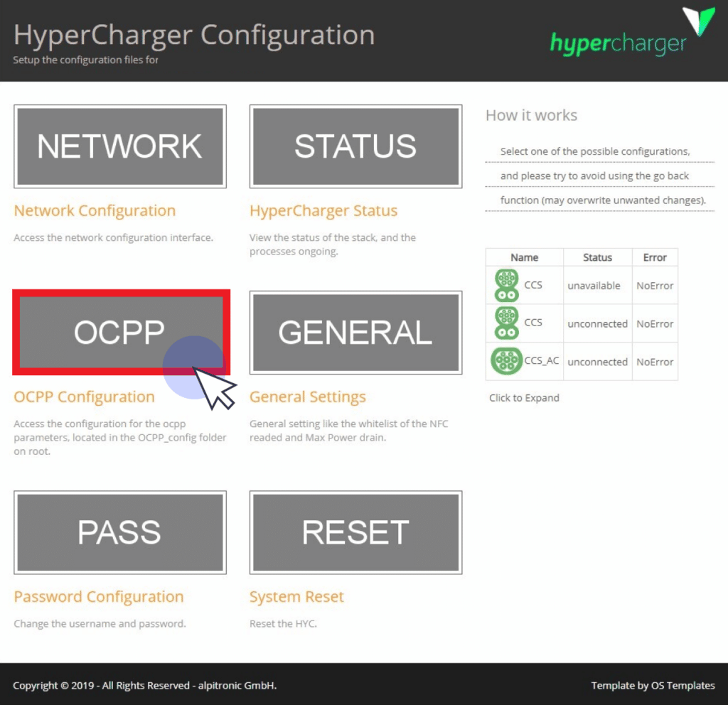Click the Status column header

597,257
